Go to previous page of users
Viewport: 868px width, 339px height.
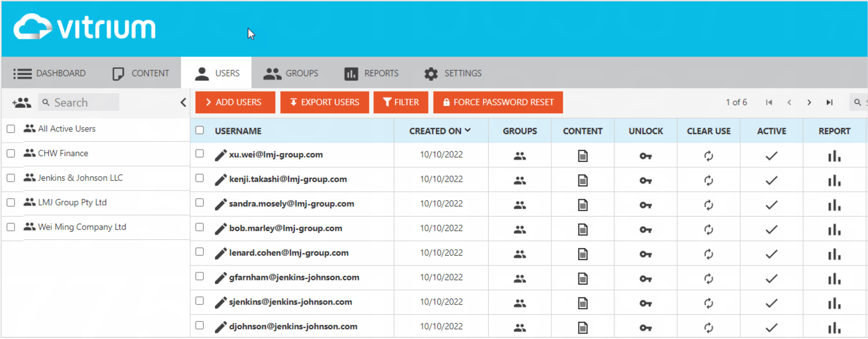click(789, 102)
